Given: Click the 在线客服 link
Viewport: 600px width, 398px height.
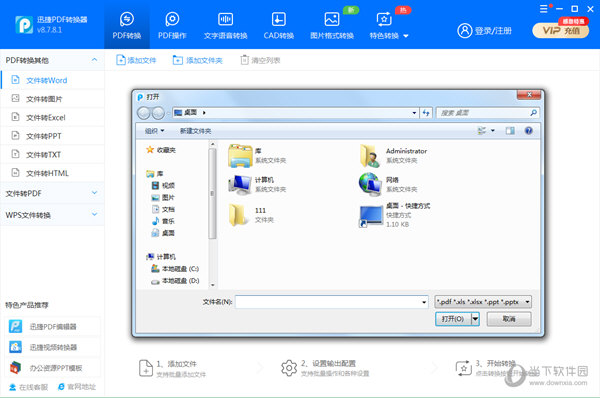Looking at the screenshot, I should pyautogui.click(x=28, y=387).
